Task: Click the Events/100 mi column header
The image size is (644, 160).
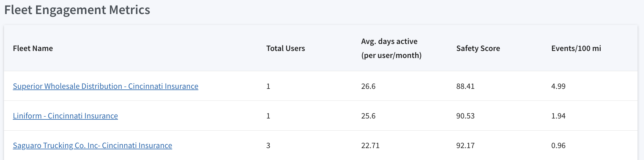Action: click(x=576, y=48)
